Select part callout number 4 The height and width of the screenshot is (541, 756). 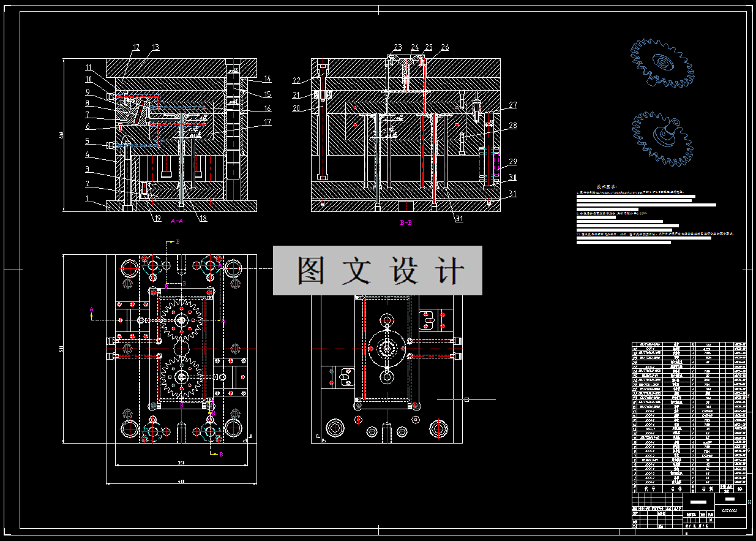88,155
